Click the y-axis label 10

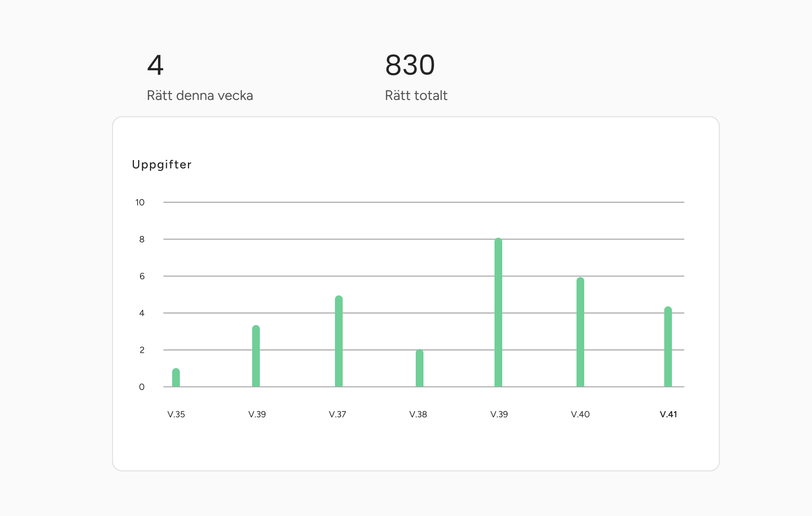tap(140, 202)
